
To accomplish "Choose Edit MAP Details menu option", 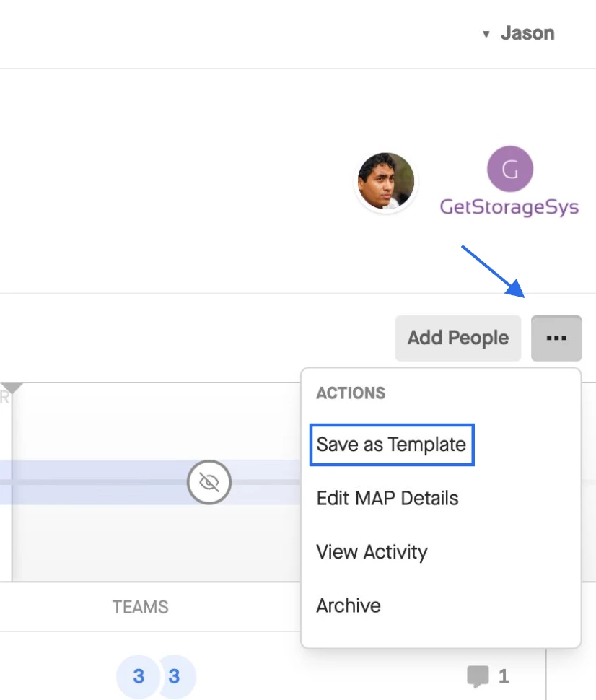I will tap(387, 498).
